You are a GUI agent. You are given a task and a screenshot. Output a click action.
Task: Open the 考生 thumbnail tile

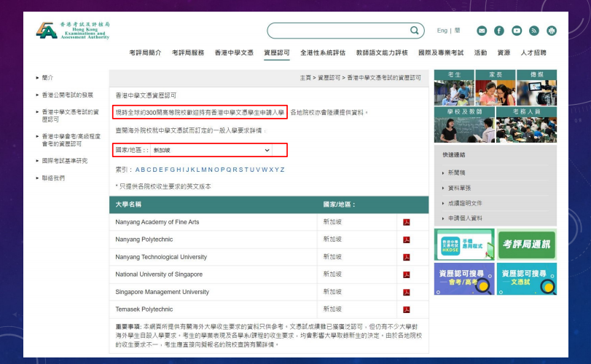click(454, 87)
